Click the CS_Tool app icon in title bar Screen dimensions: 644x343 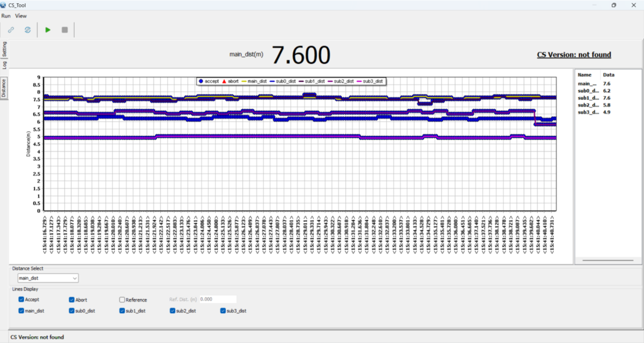[4, 5]
